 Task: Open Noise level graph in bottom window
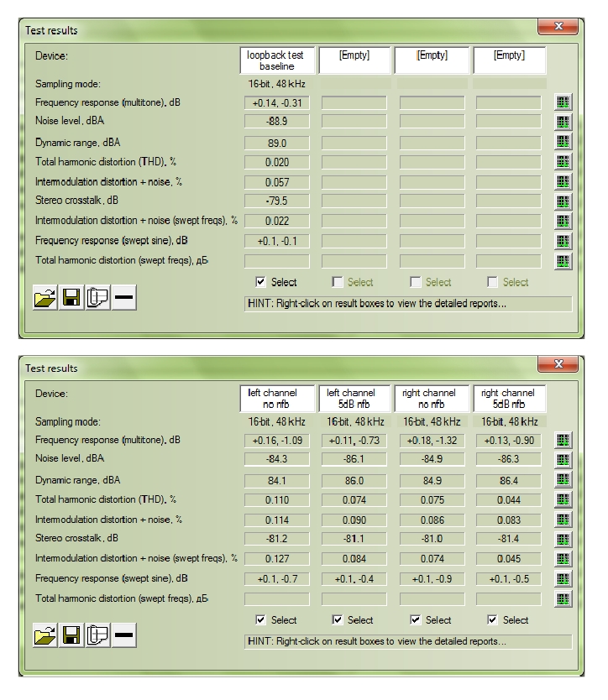(x=563, y=459)
